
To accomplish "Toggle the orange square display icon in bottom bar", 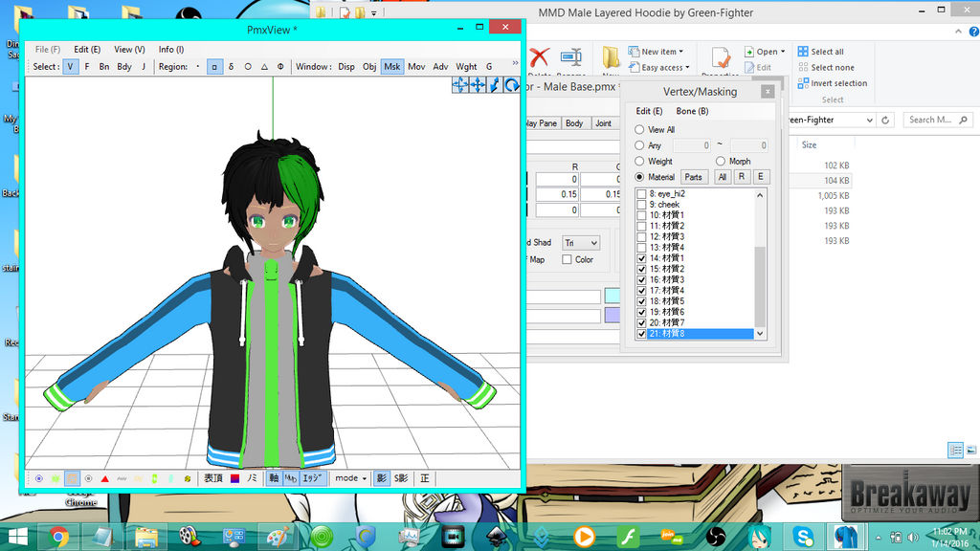I will click(x=72, y=478).
